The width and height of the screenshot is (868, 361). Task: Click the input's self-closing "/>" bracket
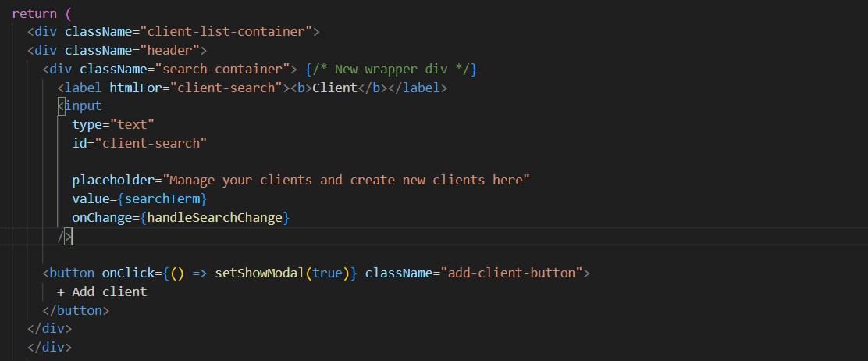click(x=65, y=236)
